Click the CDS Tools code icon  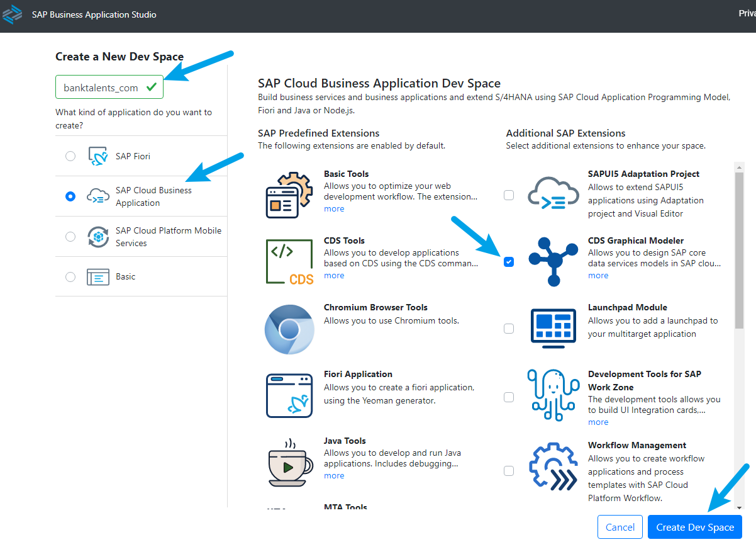[x=290, y=261]
